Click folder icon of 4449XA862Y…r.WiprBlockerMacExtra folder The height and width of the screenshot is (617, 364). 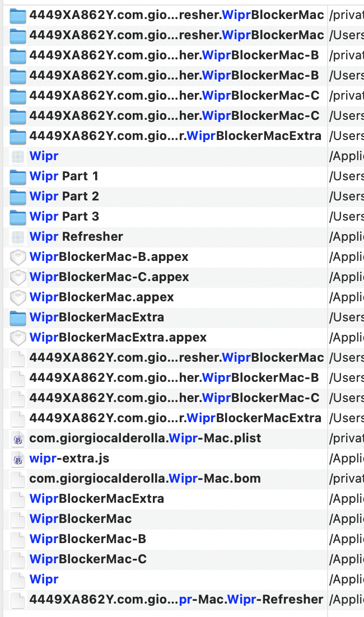click(18, 137)
